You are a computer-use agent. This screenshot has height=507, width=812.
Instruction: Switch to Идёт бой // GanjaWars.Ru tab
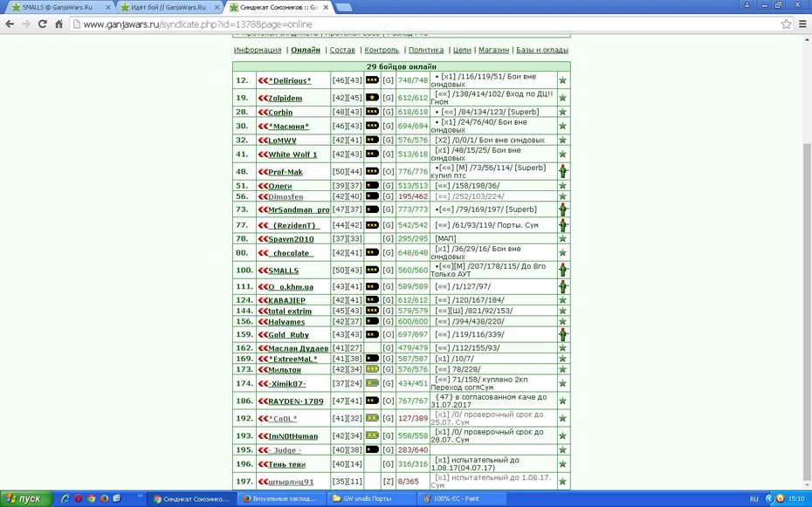[x=169, y=7]
